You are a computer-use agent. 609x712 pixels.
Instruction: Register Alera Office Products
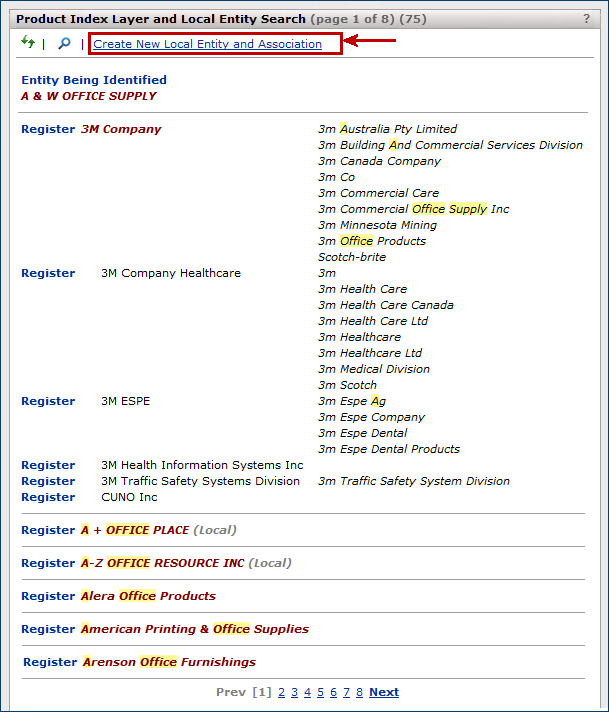tap(48, 596)
